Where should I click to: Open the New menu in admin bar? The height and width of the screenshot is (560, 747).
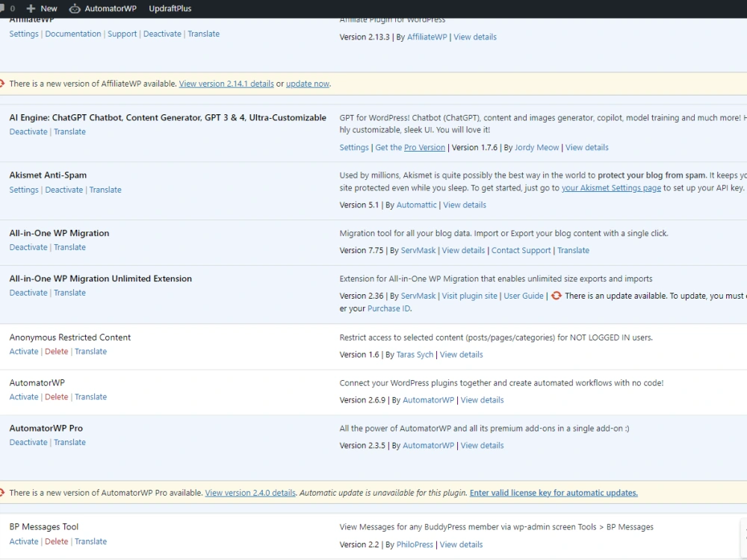[42, 8]
